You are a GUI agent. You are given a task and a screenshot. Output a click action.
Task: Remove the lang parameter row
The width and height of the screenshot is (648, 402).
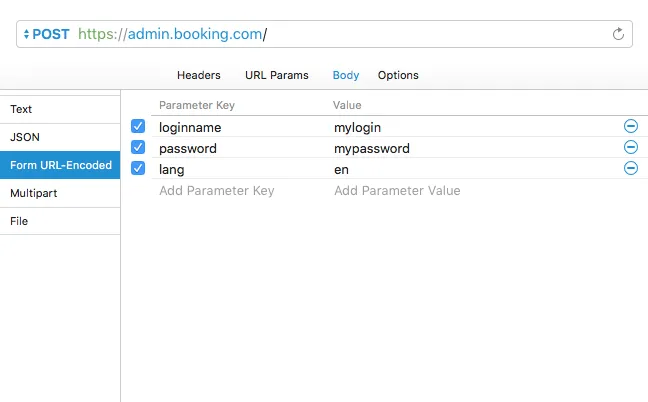pyautogui.click(x=631, y=168)
